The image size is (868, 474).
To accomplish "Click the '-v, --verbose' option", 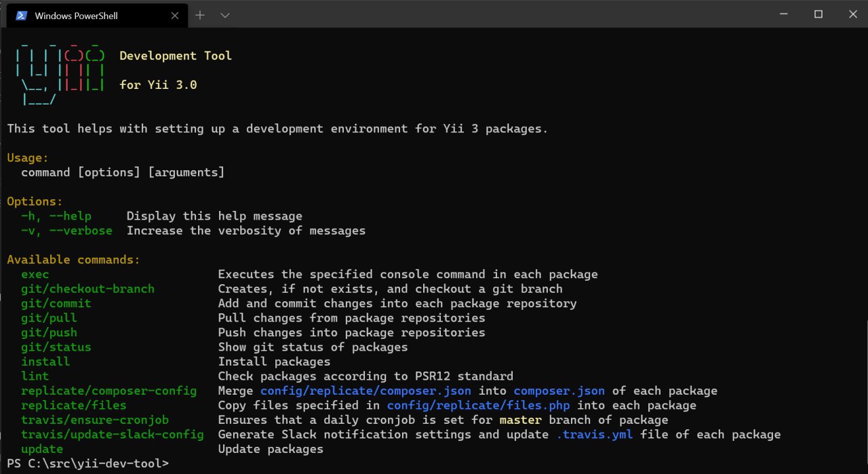I will click(66, 231).
